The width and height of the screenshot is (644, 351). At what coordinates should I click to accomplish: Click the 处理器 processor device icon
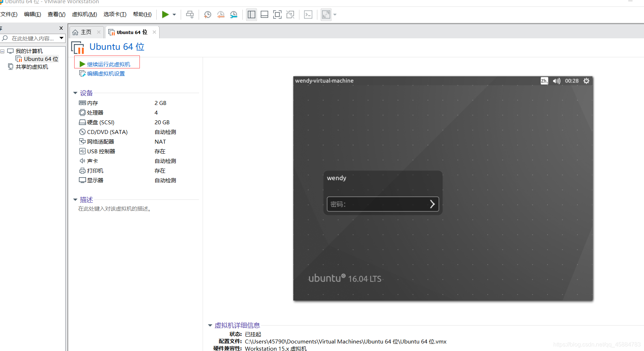click(x=82, y=112)
